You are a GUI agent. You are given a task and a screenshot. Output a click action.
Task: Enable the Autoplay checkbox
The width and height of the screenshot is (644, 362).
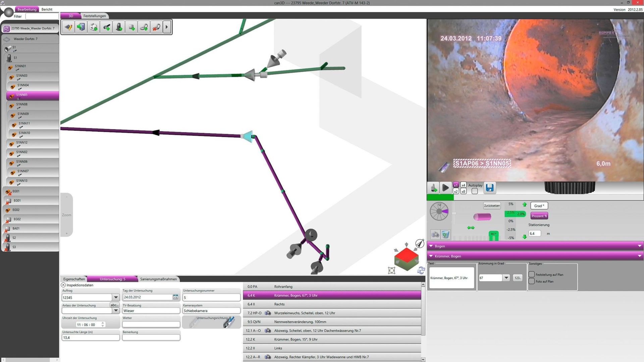(x=475, y=191)
